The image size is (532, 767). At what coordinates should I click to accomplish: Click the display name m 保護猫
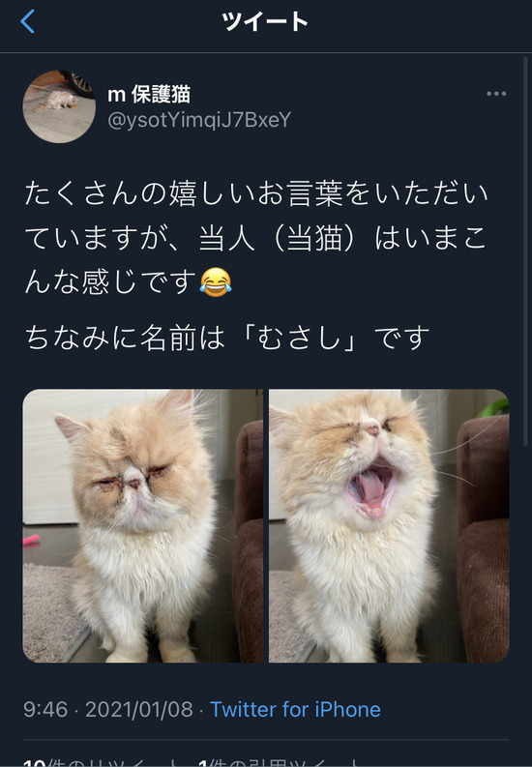point(149,94)
